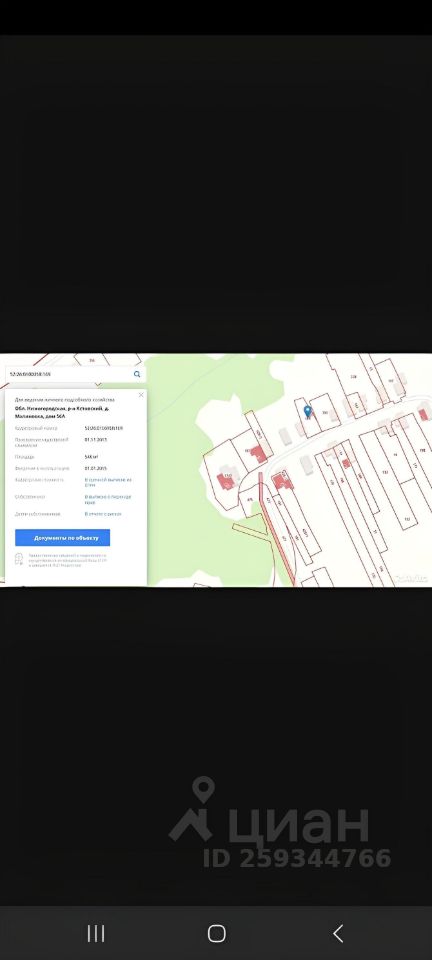
Task: Collapse the info panel chevron under search
Action: pyautogui.click(x=98, y=385)
